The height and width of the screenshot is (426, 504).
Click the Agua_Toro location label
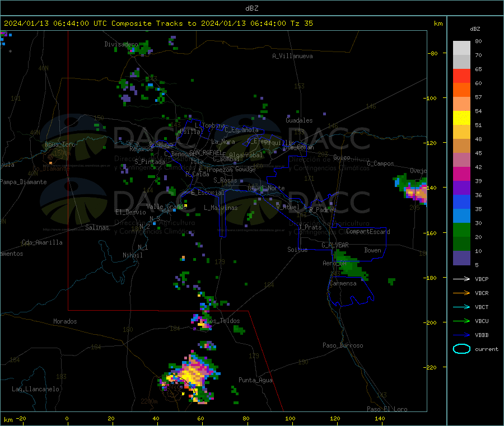(x=60, y=144)
